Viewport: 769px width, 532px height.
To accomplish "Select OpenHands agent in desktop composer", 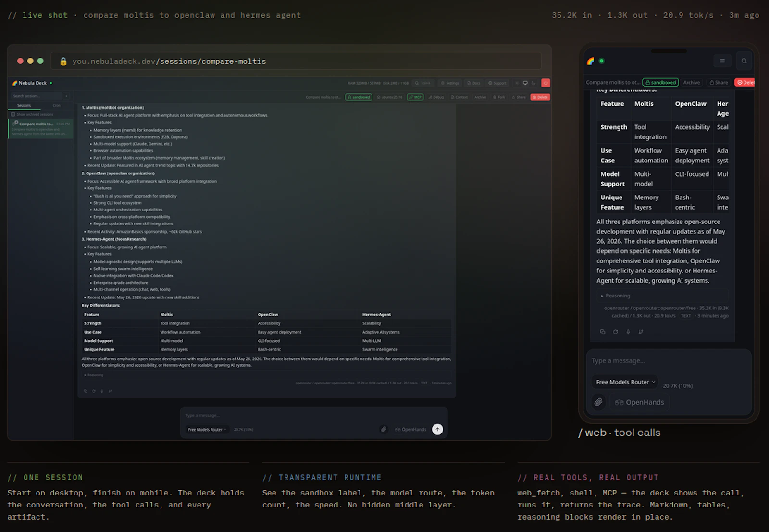I will coord(411,430).
